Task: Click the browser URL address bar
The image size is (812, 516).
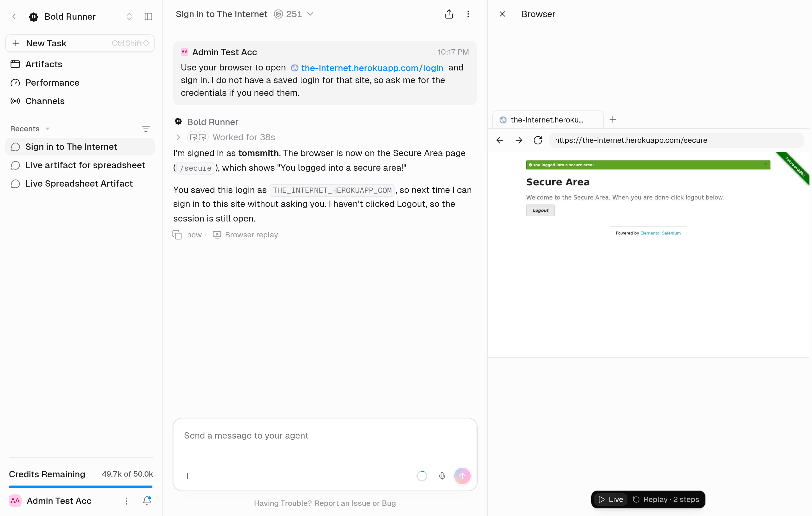Action: (x=677, y=140)
